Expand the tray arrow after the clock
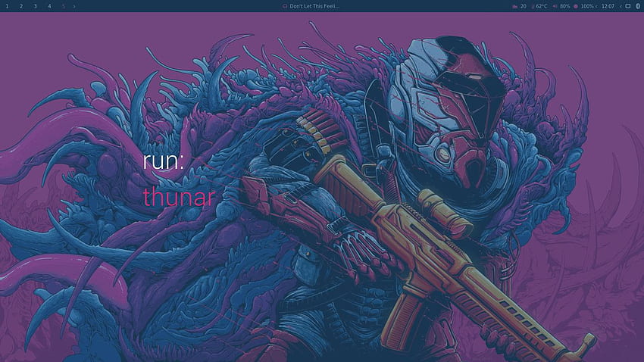 pos(621,6)
